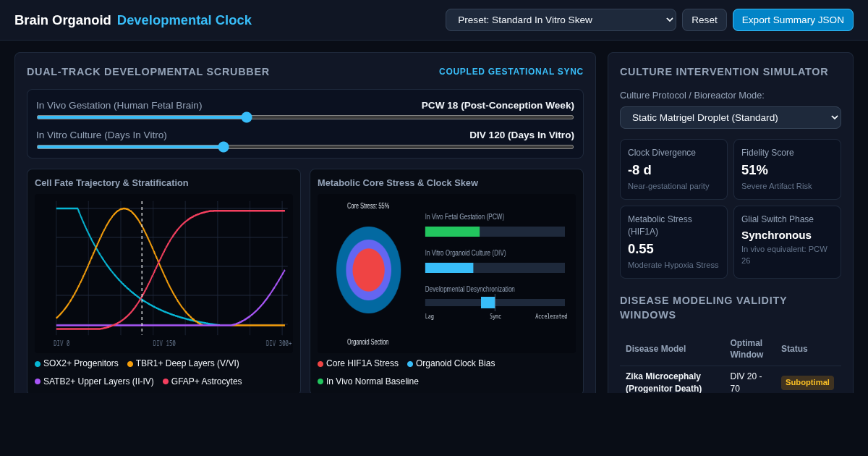Click the Status column header

(x=794, y=349)
